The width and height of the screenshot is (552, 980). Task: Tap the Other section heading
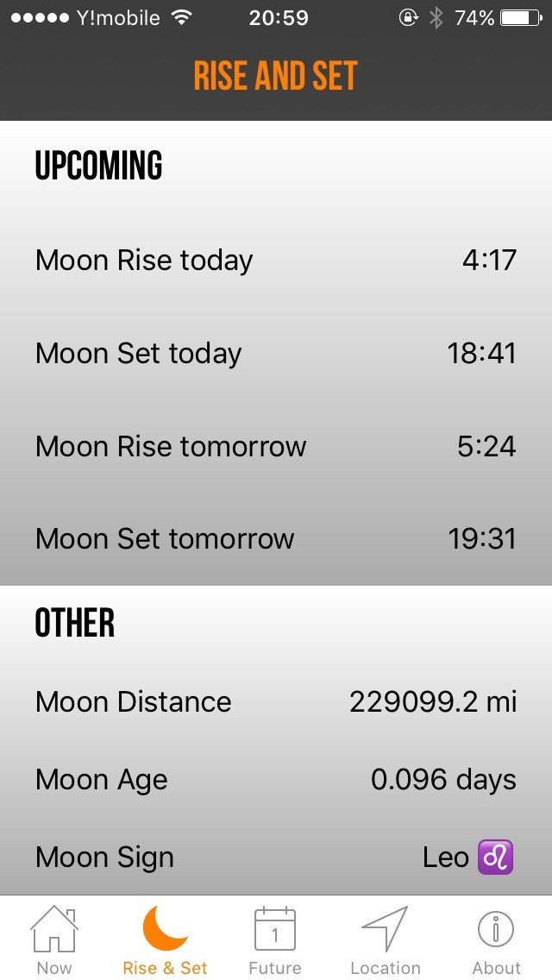tap(74, 623)
